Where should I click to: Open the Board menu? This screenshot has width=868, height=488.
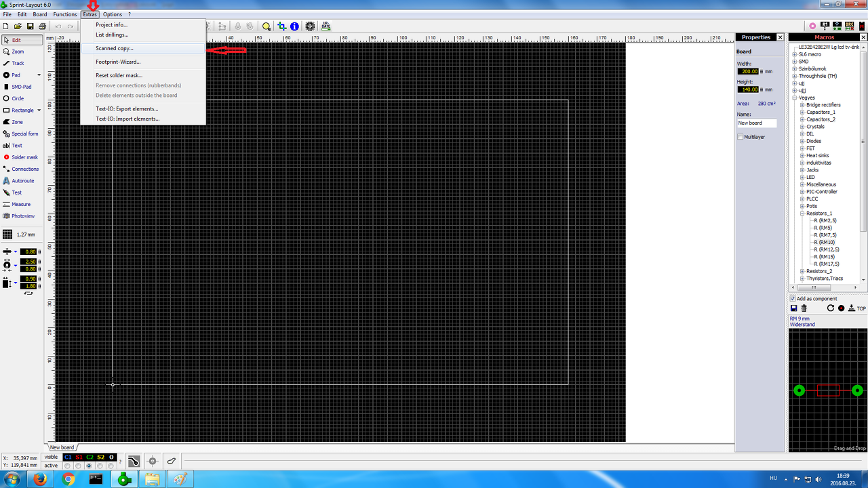coord(40,14)
